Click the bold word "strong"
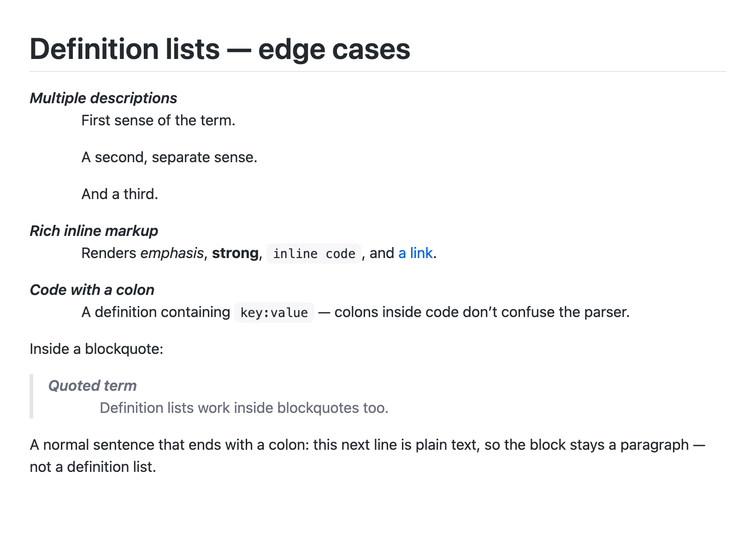This screenshot has width=756, height=553. click(x=235, y=253)
